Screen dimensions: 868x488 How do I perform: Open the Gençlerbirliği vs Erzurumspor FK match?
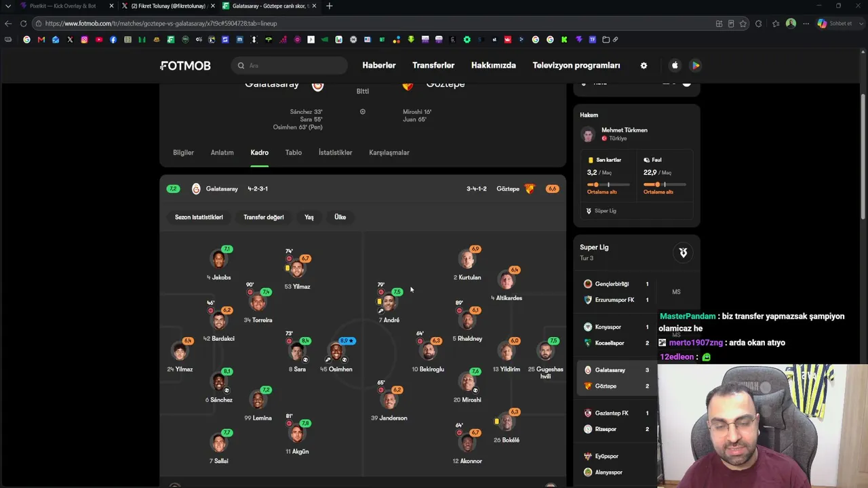(x=616, y=292)
